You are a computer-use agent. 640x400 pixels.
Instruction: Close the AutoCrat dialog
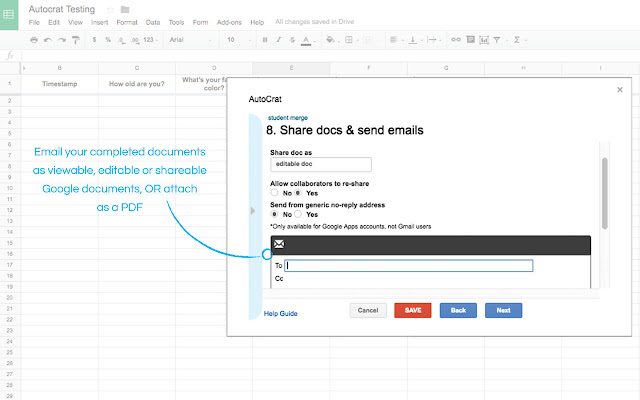click(x=620, y=89)
